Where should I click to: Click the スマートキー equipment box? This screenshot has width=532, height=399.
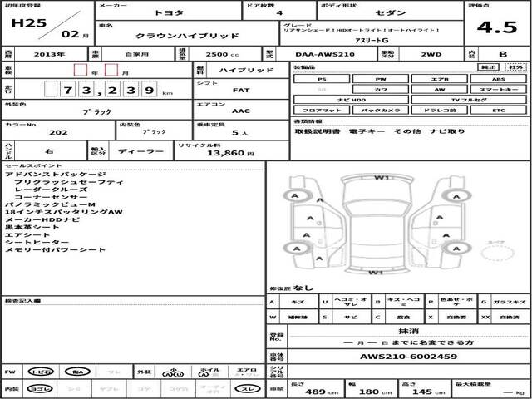pyautogui.click(x=497, y=88)
